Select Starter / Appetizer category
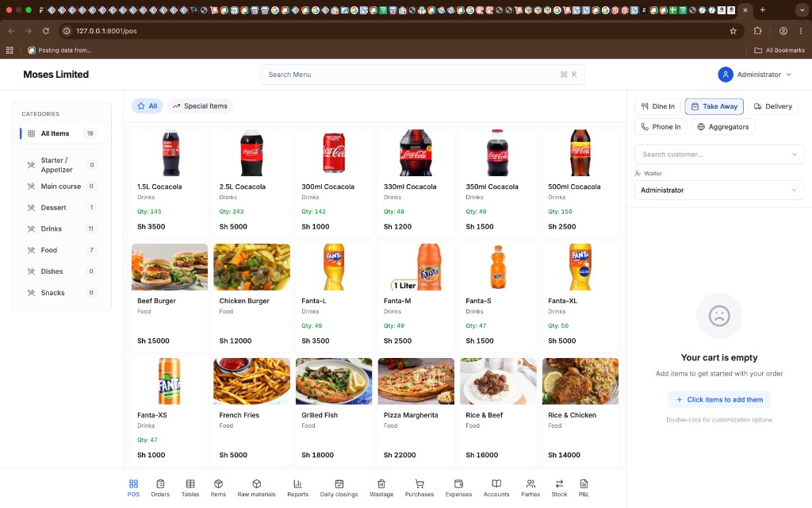Image resolution: width=812 pixels, height=508 pixels. click(x=61, y=165)
